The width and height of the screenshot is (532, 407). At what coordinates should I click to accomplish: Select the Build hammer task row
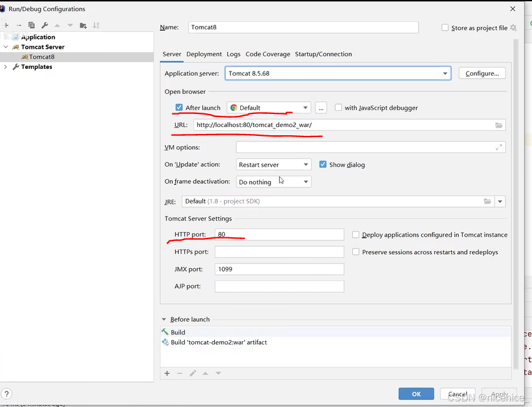point(335,332)
